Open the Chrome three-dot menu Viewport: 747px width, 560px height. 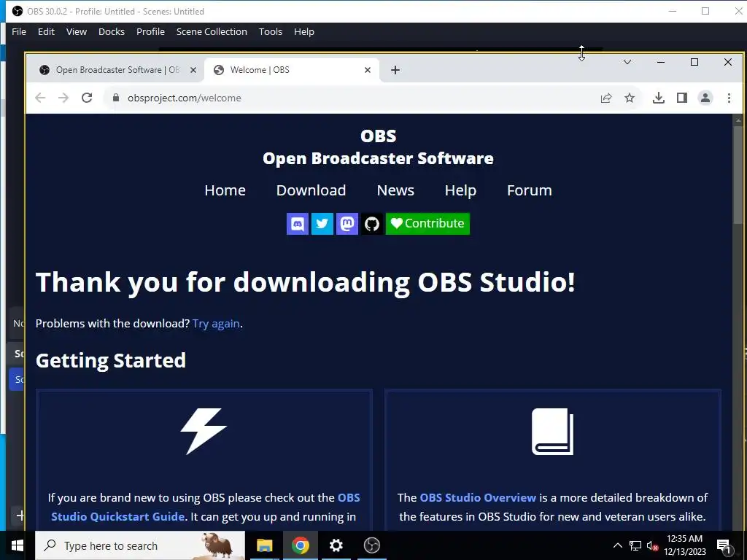(x=729, y=98)
